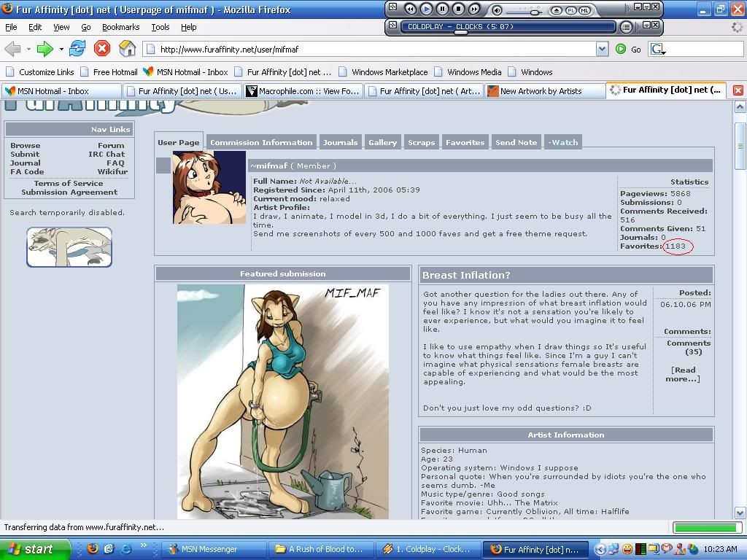Screen dimensions: 747x560
Task: Open the URL bar history dropdown
Action: [x=602, y=49]
